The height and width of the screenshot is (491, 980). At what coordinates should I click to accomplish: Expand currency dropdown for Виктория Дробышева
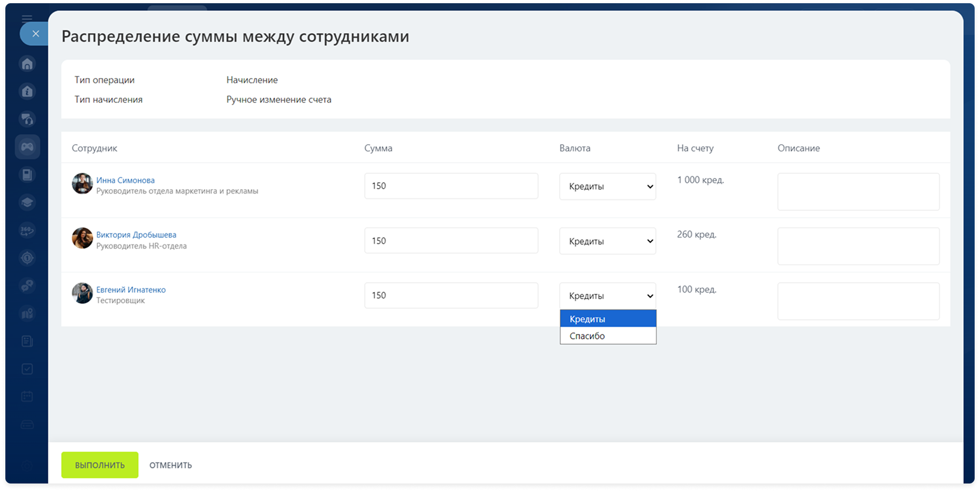[x=607, y=241]
